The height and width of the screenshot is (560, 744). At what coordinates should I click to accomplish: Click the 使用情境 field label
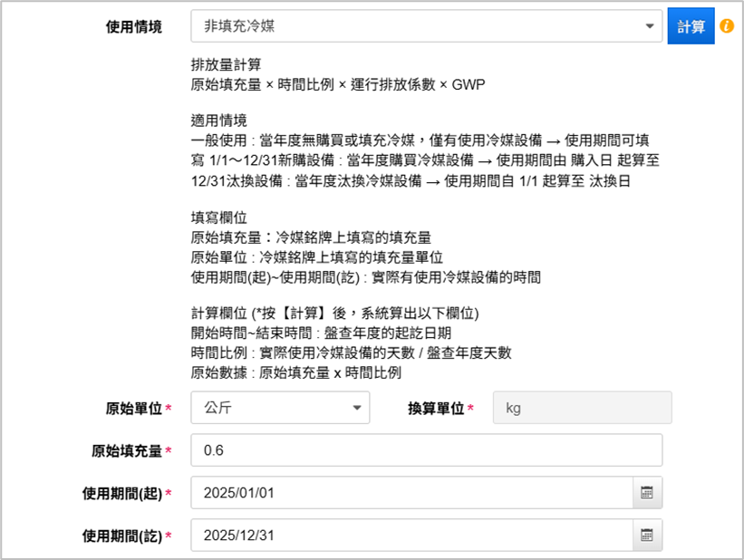pos(134,27)
